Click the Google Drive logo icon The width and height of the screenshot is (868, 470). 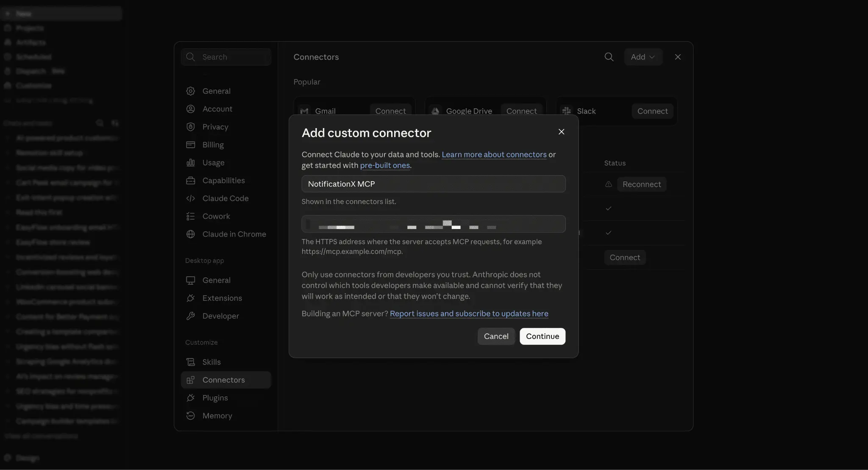(x=435, y=111)
